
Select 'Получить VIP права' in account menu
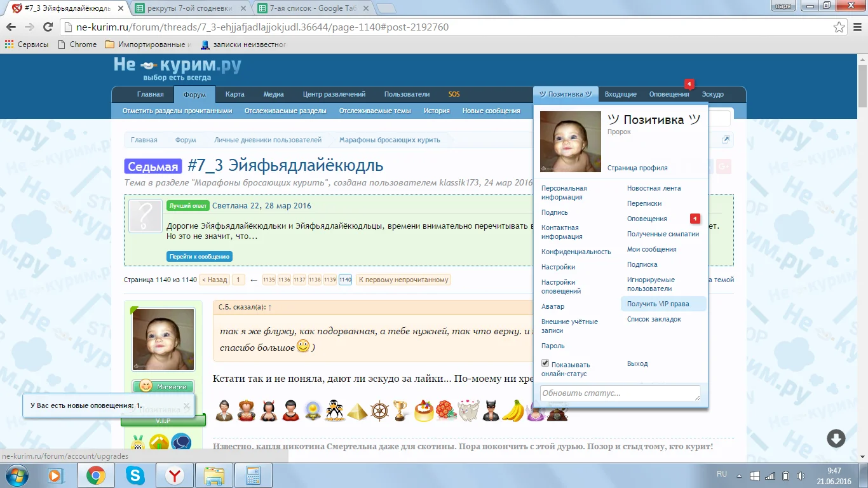tap(663, 304)
